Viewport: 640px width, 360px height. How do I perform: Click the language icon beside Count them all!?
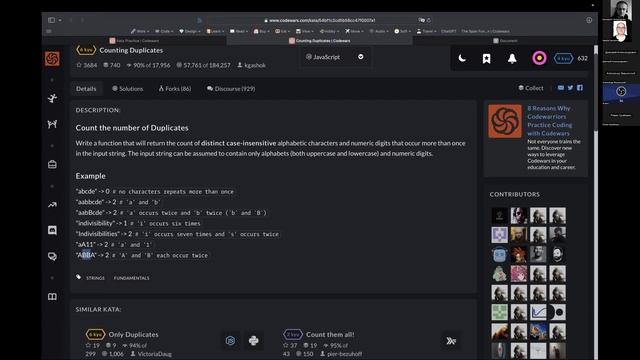click(x=451, y=341)
